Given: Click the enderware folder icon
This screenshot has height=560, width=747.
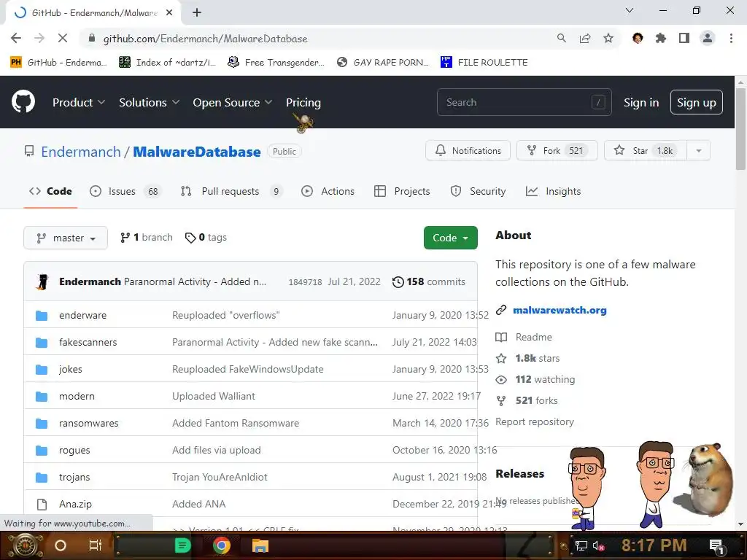Looking at the screenshot, I should pyautogui.click(x=42, y=315).
